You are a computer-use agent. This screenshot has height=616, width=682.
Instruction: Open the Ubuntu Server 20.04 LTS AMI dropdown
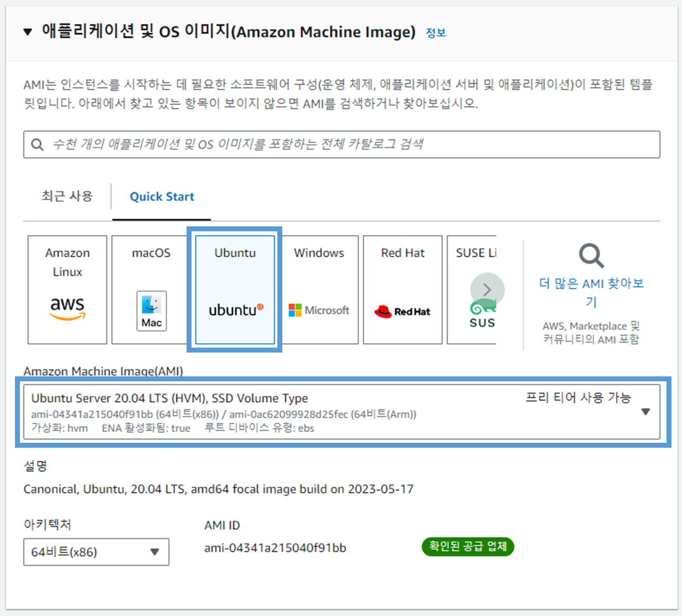(342, 412)
